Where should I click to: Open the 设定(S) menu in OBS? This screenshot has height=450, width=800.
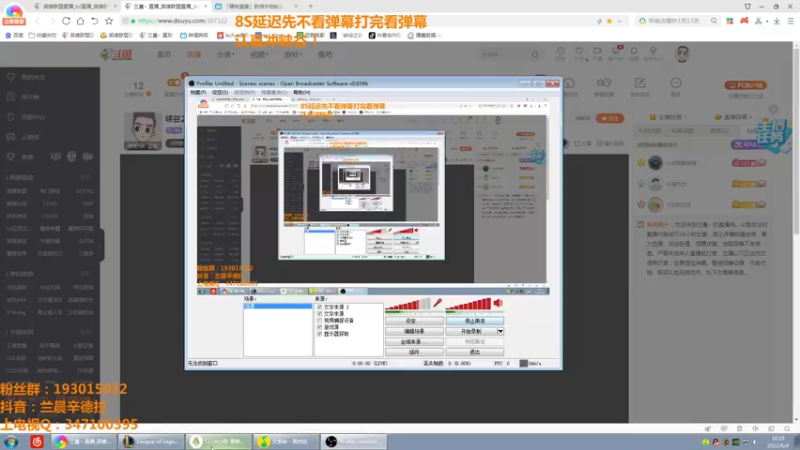coord(220,92)
